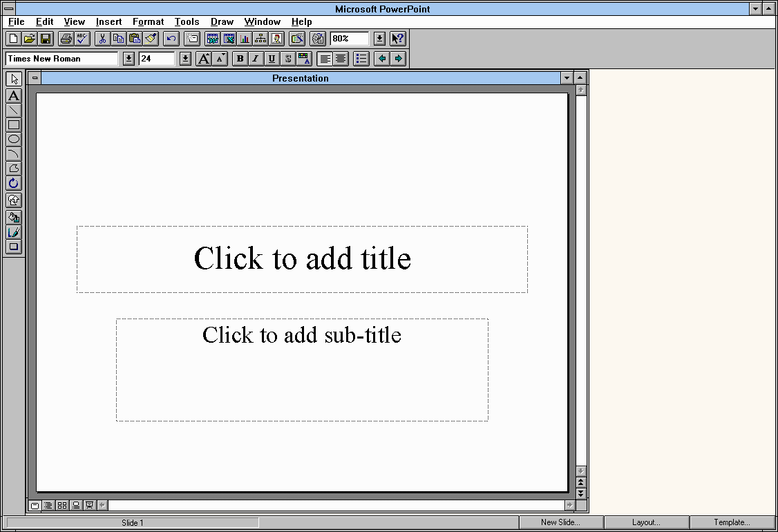
Task: Open the font size dropdown arrow
Action: (185, 59)
